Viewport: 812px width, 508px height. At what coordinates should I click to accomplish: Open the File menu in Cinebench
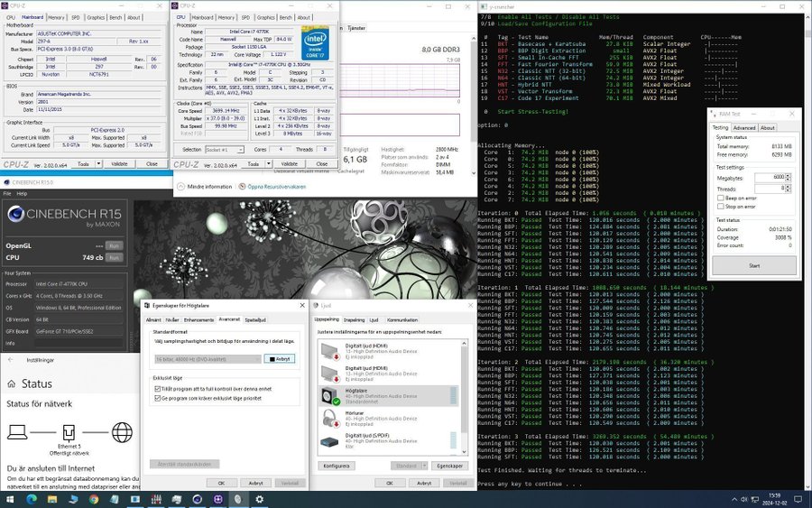[x=7, y=193]
